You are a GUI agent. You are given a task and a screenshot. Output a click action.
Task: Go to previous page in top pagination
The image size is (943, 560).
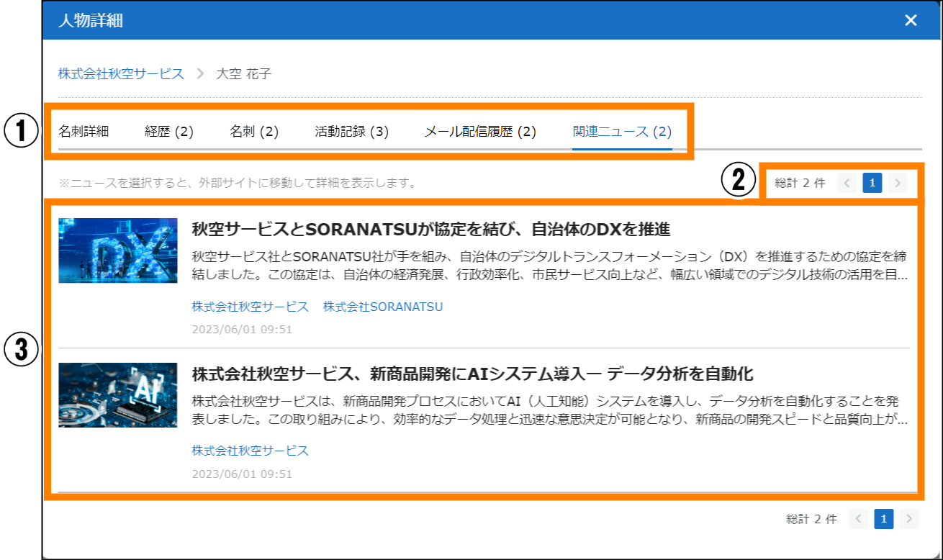847,184
